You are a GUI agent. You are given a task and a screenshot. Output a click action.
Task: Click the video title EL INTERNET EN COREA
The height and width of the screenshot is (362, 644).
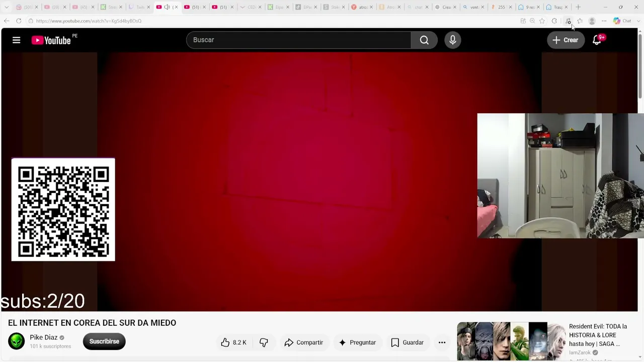(92, 323)
